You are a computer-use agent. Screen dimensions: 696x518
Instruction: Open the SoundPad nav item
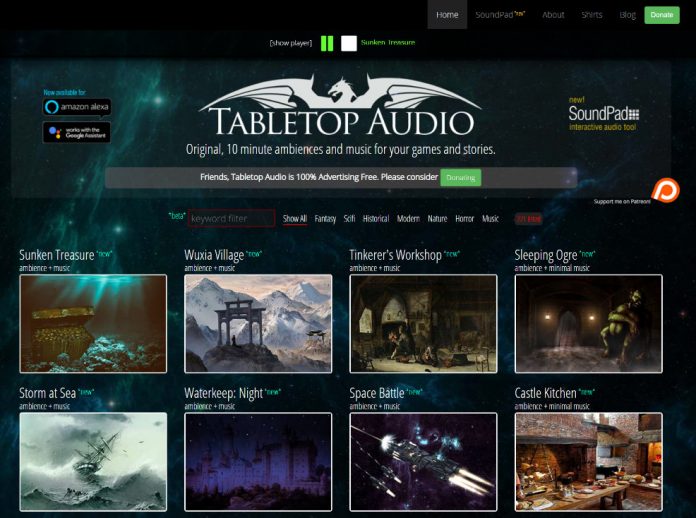[500, 15]
